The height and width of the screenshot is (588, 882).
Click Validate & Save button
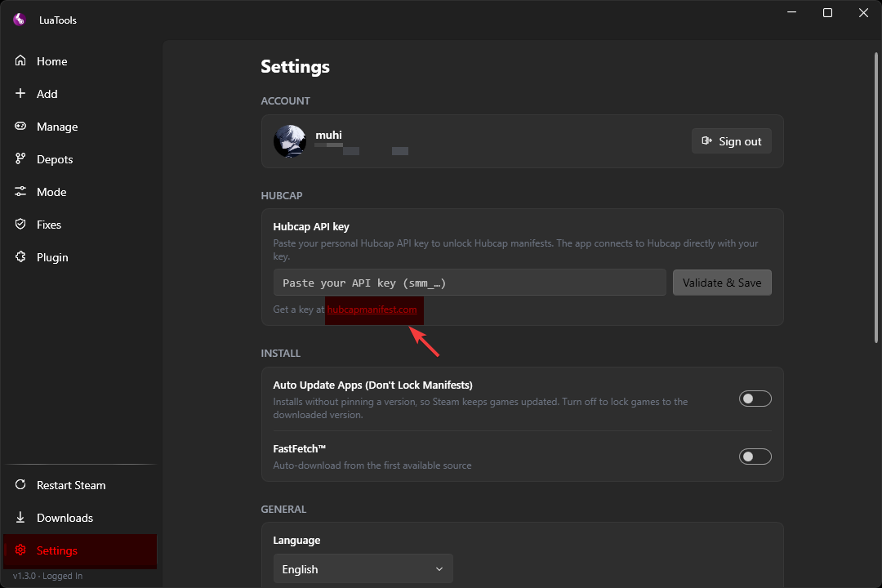722,283
